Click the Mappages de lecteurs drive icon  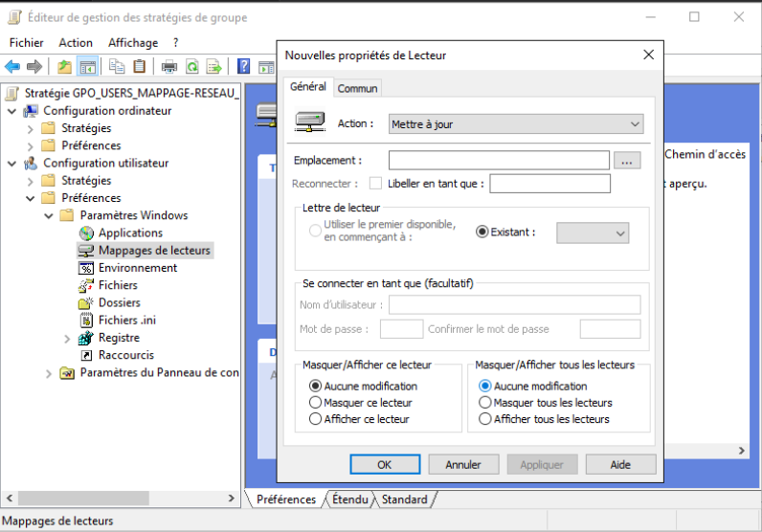point(86,251)
